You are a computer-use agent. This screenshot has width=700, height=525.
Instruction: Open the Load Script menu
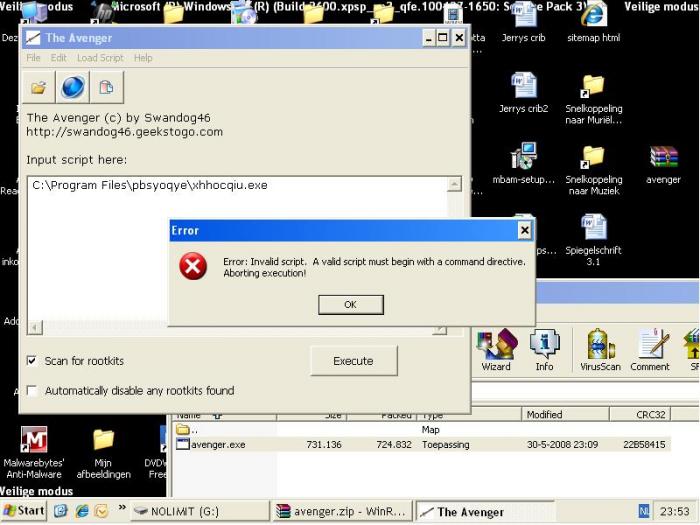[100, 58]
